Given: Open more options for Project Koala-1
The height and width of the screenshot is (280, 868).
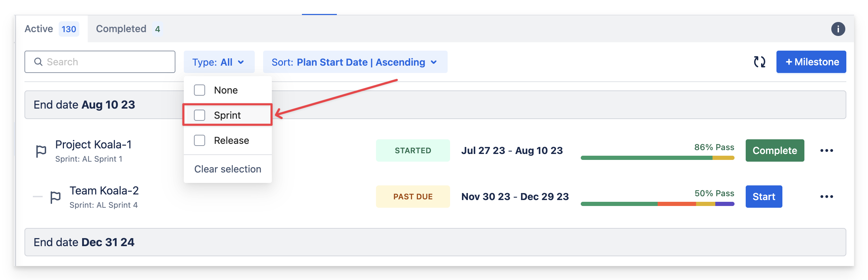Looking at the screenshot, I should tap(826, 150).
